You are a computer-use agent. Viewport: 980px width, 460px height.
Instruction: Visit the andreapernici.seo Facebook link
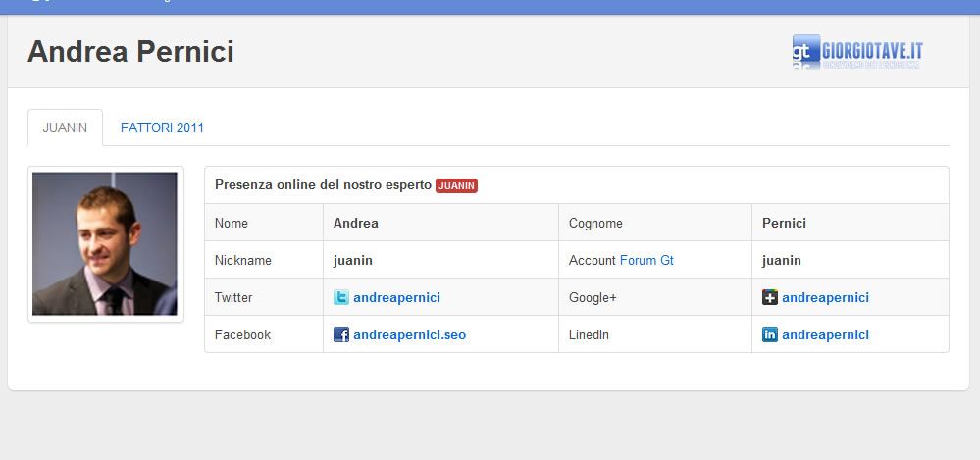(x=409, y=334)
